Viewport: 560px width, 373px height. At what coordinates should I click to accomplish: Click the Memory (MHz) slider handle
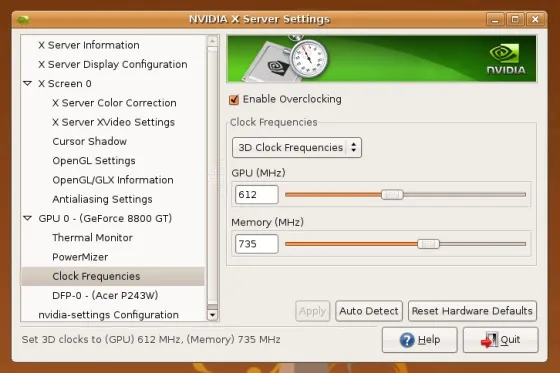(x=429, y=244)
